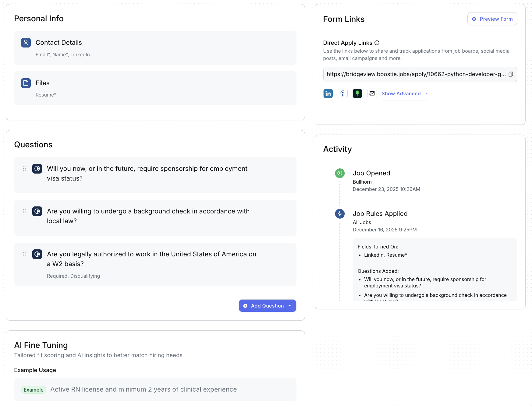Click the Files document icon
The width and height of the screenshot is (532, 408).
(x=26, y=83)
